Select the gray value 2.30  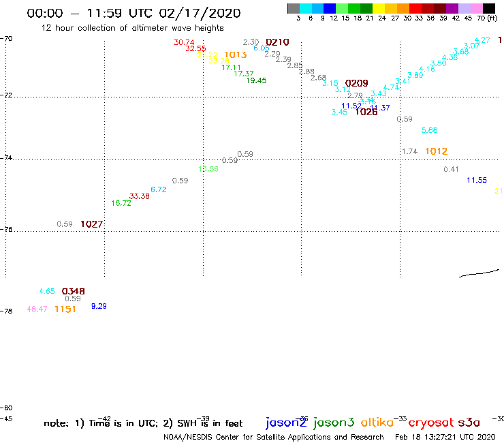[251, 42]
